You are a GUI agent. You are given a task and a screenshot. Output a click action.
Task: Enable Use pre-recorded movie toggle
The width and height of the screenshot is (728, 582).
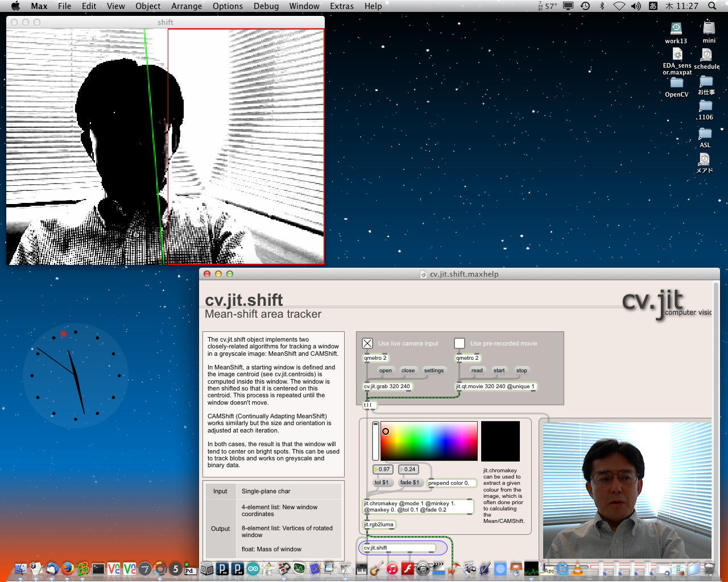point(460,343)
